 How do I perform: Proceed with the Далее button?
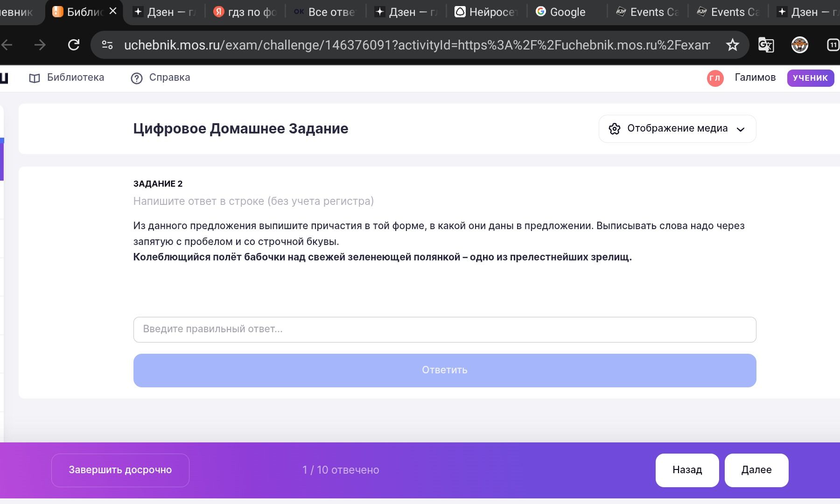[756, 470]
